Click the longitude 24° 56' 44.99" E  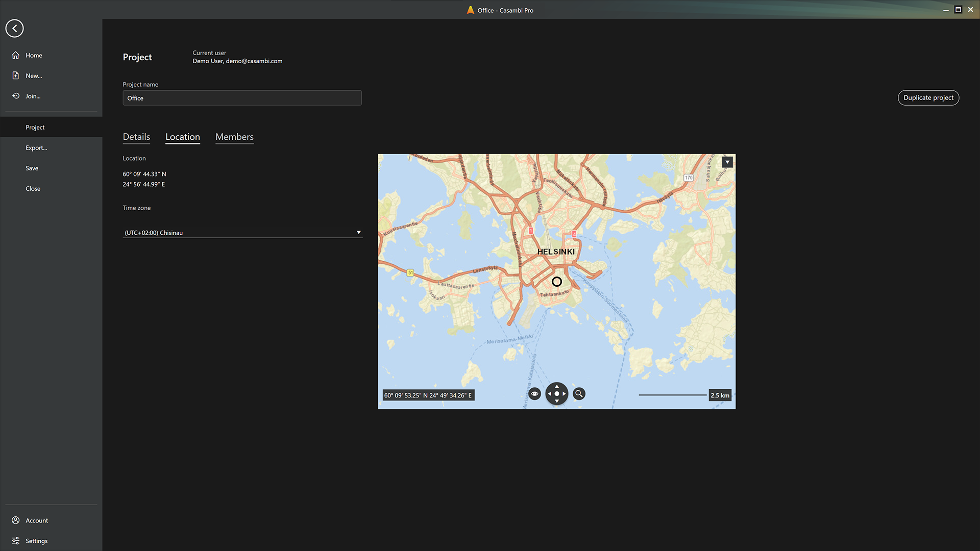[144, 184]
